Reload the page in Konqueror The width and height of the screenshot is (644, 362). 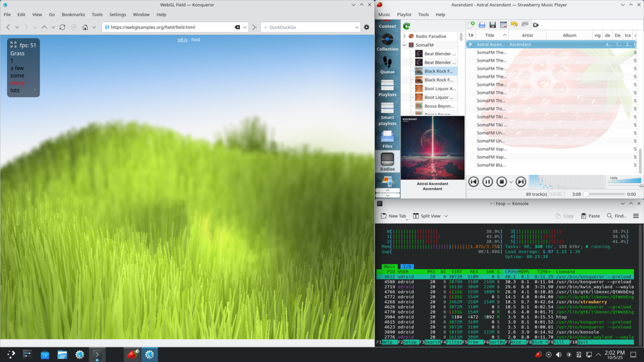click(62, 27)
